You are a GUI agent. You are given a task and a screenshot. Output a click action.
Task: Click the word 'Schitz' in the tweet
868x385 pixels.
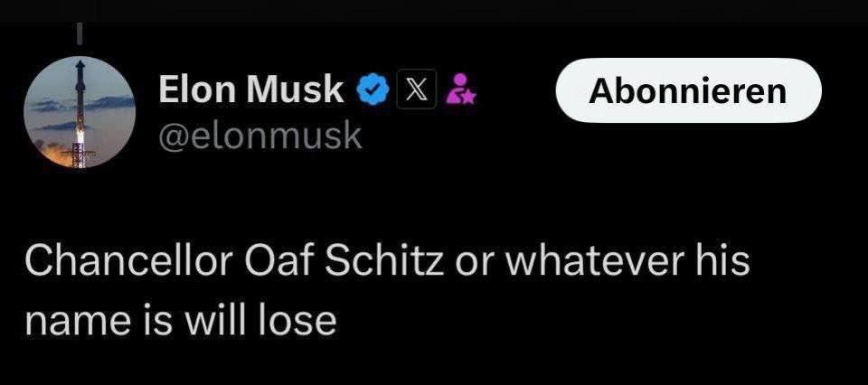pyautogui.click(x=386, y=262)
